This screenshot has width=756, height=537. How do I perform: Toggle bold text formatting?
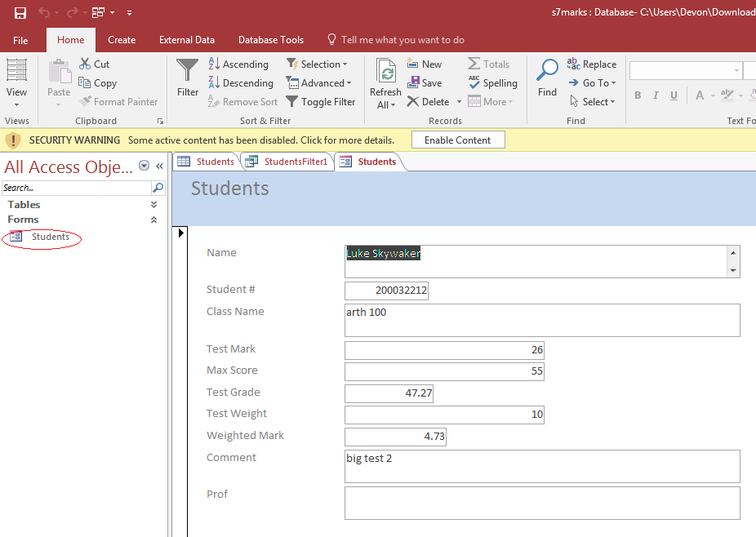tap(638, 96)
